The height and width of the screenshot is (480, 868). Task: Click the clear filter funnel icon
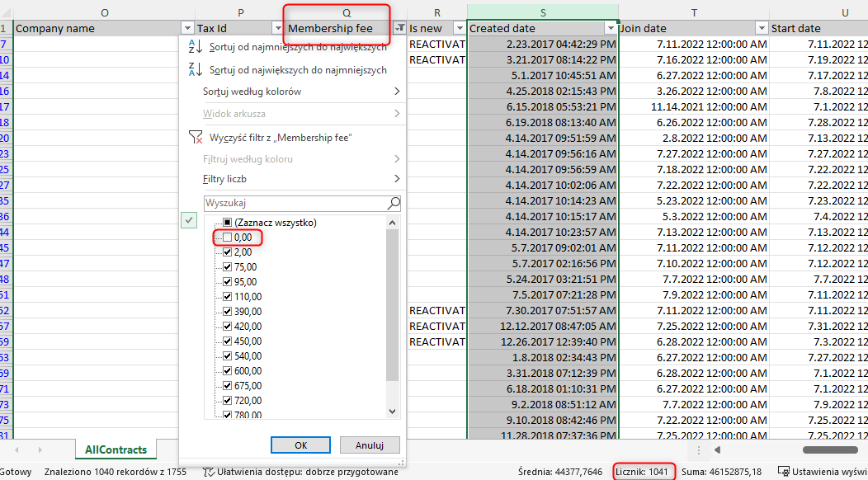(195, 137)
